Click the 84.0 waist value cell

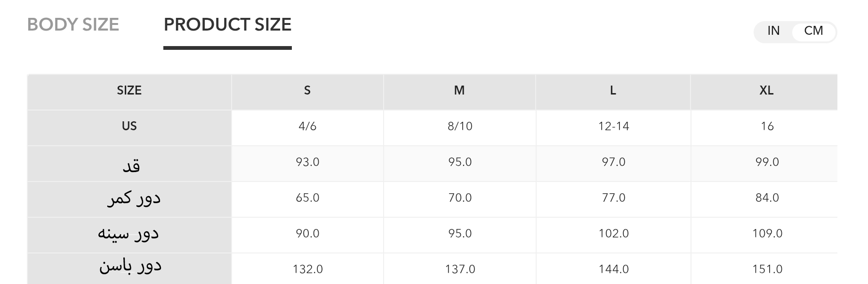coord(767,197)
